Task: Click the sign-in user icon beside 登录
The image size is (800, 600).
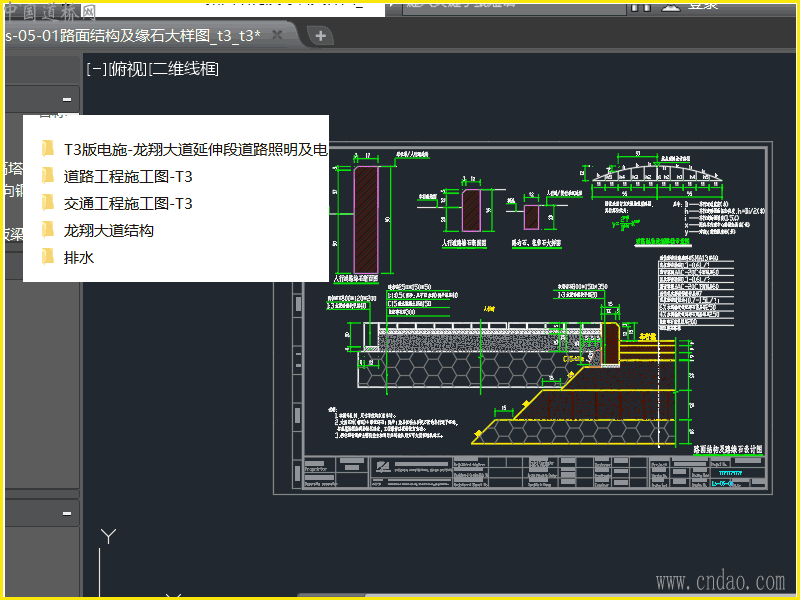Action: 670,6
